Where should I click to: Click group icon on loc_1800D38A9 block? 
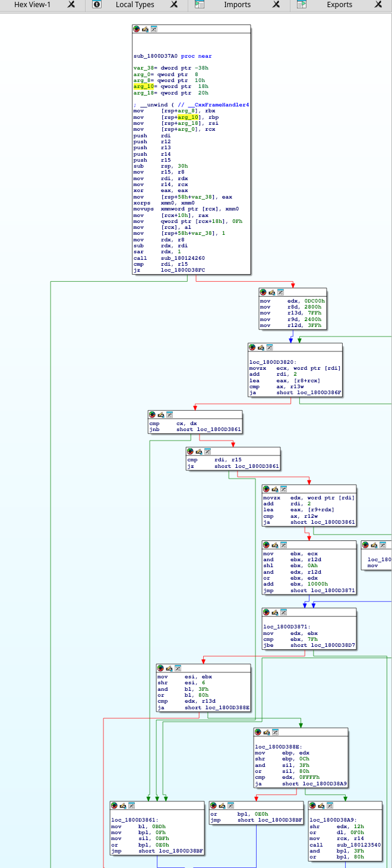(330, 806)
